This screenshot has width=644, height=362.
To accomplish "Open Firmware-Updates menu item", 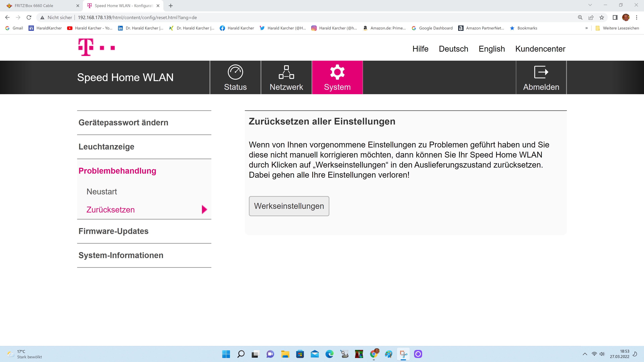I will click(x=114, y=231).
